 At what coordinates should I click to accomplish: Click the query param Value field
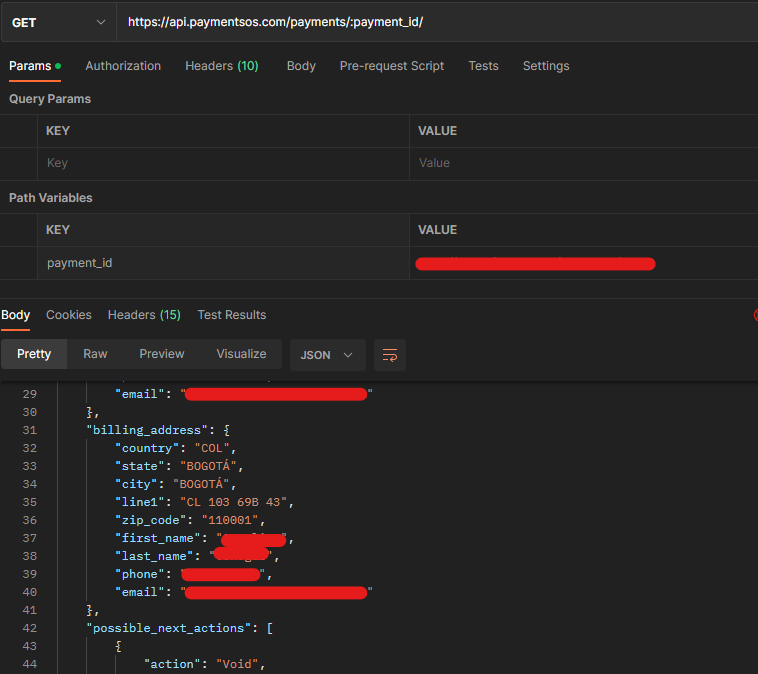click(x=583, y=163)
